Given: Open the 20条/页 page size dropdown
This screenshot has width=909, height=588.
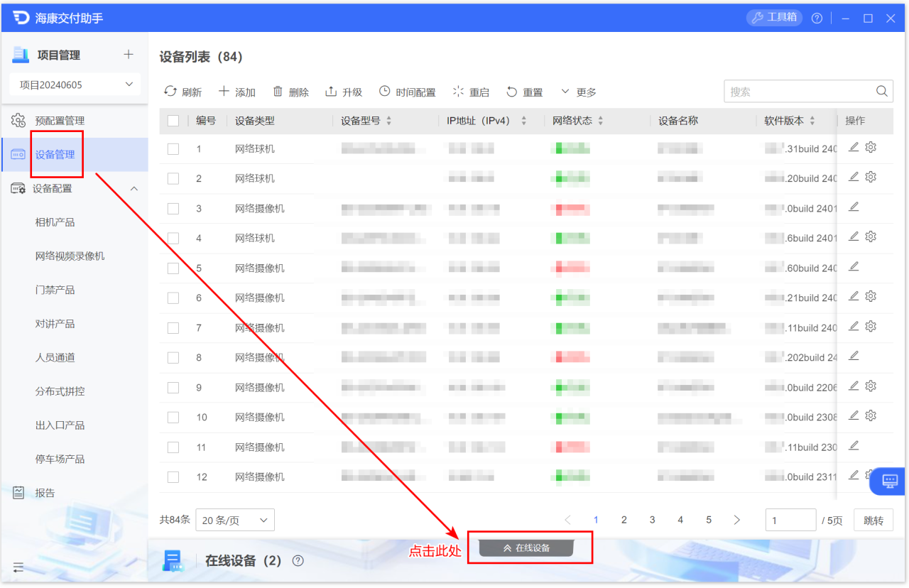Looking at the screenshot, I should click(x=234, y=520).
